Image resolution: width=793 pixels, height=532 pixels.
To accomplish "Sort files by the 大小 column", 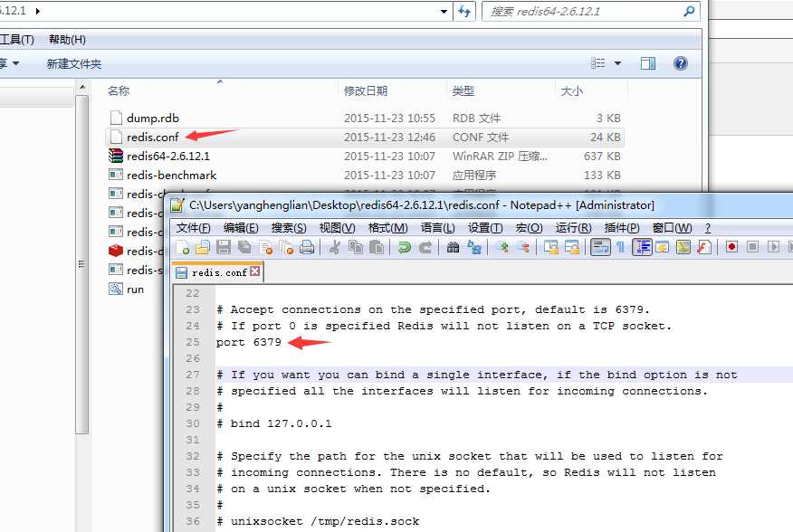I will pos(572,91).
